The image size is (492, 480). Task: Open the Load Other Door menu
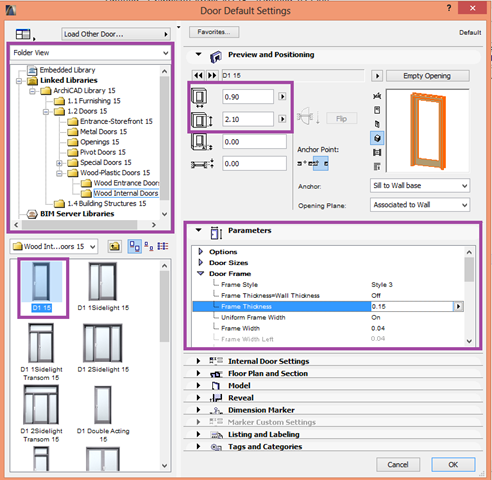pos(116,34)
